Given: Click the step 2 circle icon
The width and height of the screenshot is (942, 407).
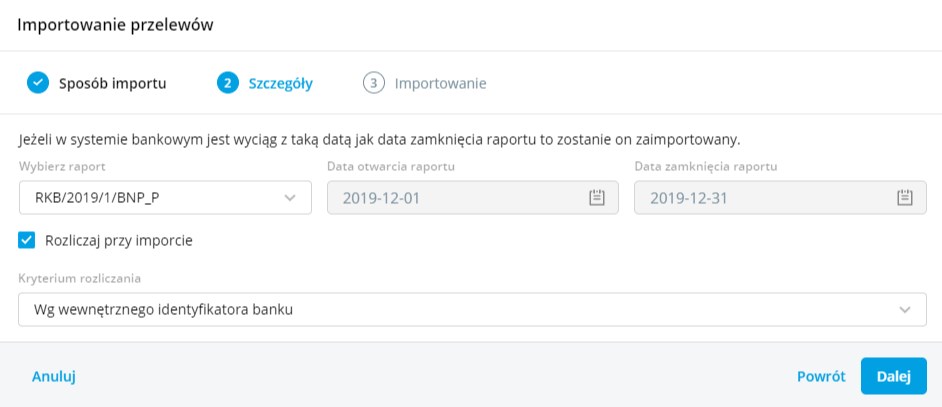Looking at the screenshot, I should click(227, 83).
